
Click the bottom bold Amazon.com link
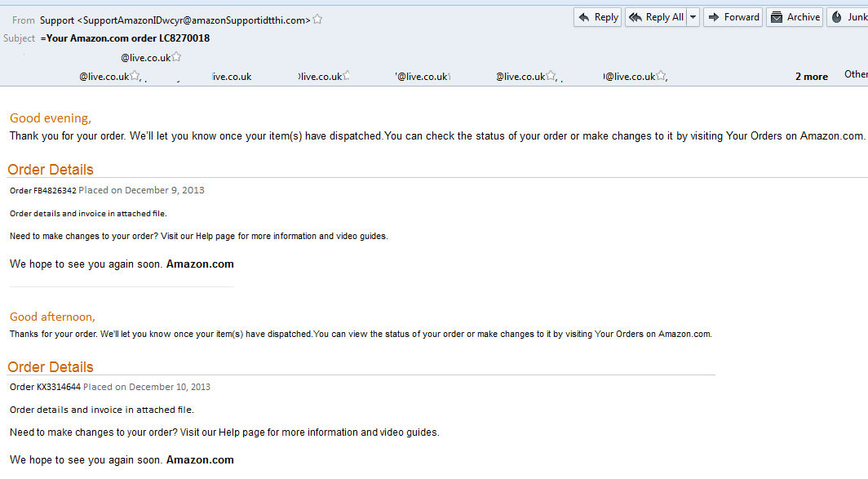coord(200,460)
